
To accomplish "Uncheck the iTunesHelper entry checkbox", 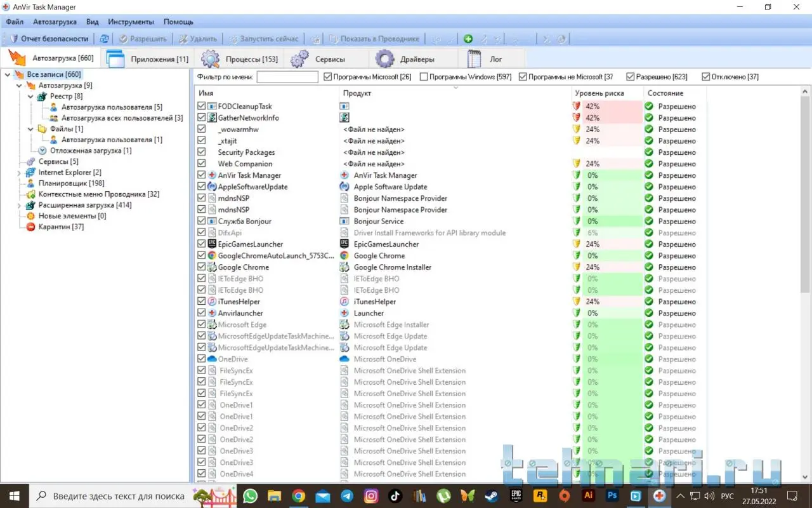I will point(202,302).
